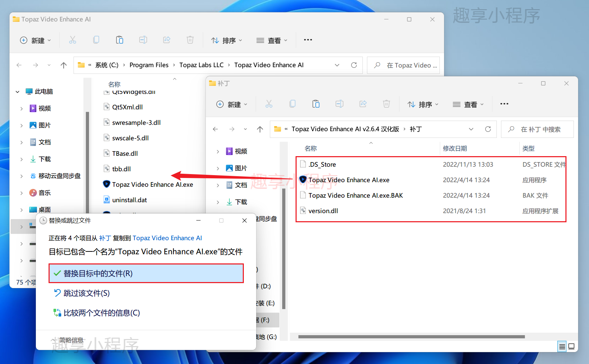Select 移动云盘同步盘 in Topaz sidebar

[x=59, y=176]
